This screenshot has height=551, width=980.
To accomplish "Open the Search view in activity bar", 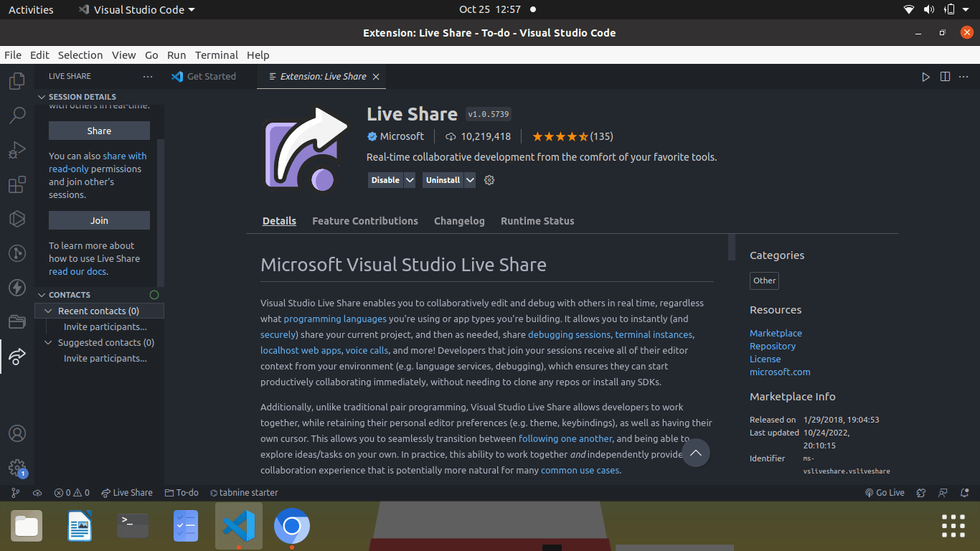I will (17, 115).
